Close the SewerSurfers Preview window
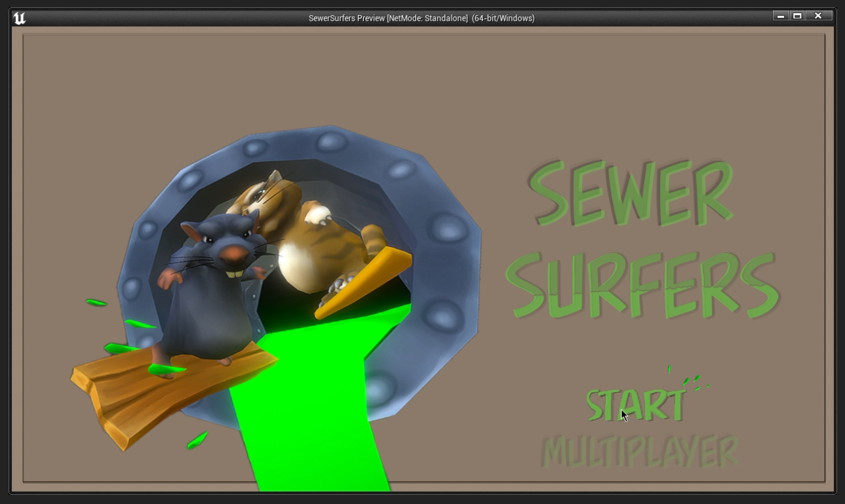This screenshot has width=845, height=504. [x=819, y=16]
